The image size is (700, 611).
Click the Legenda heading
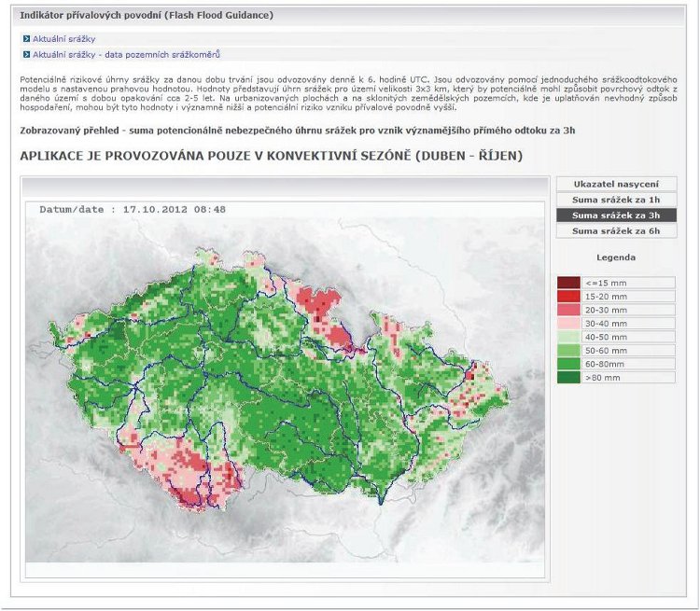[x=616, y=257]
